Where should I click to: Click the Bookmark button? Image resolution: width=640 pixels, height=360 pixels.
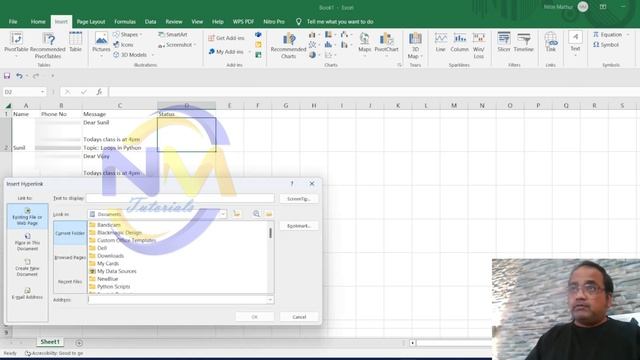click(299, 226)
